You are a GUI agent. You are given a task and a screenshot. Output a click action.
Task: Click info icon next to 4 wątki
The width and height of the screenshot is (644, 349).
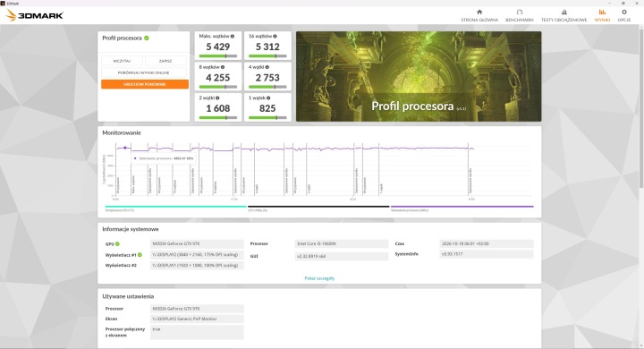(267, 67)
